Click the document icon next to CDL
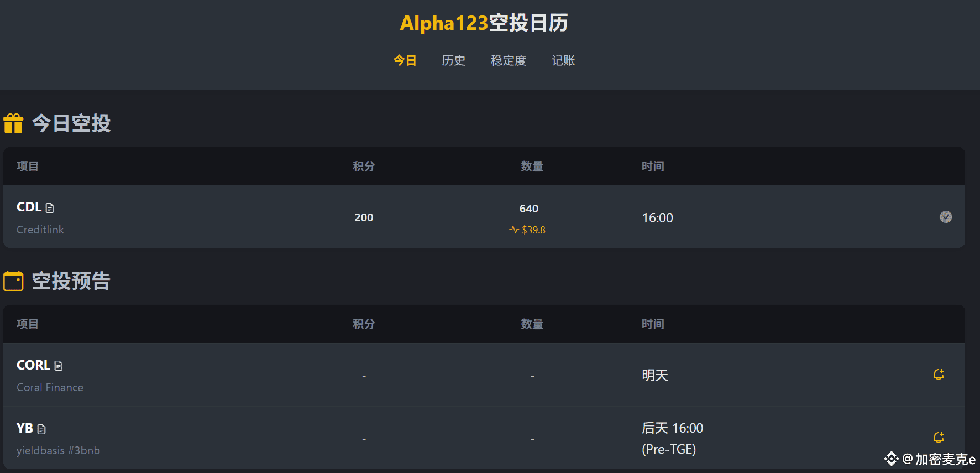This screenshot has width=980, height=473. pyautogui.click(x=50, y=208)
